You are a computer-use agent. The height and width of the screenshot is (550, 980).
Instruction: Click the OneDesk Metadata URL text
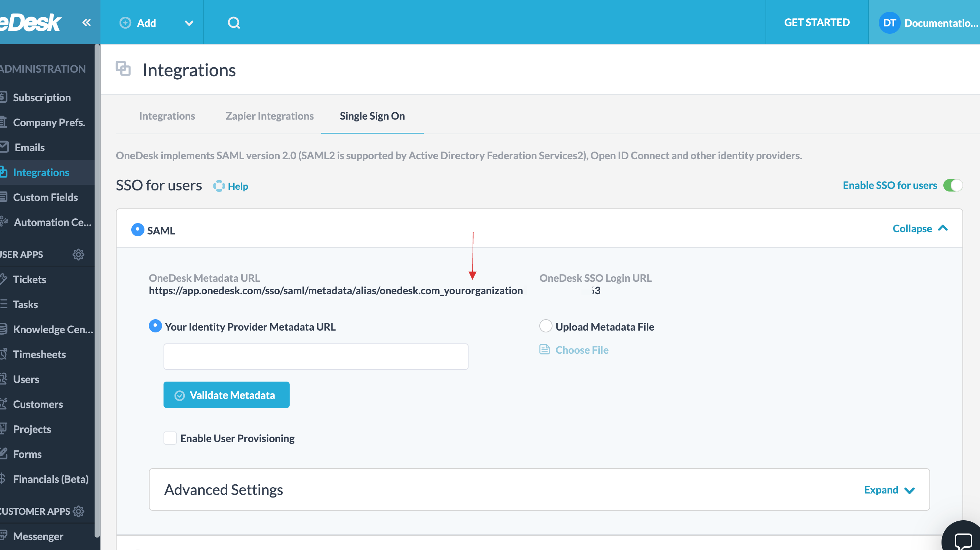[x=335, y=291]
